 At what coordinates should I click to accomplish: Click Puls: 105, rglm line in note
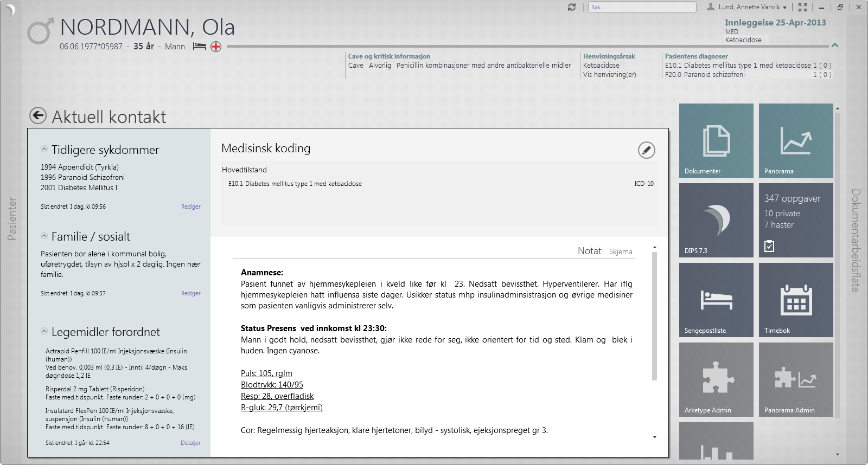(x=266, y=373)
